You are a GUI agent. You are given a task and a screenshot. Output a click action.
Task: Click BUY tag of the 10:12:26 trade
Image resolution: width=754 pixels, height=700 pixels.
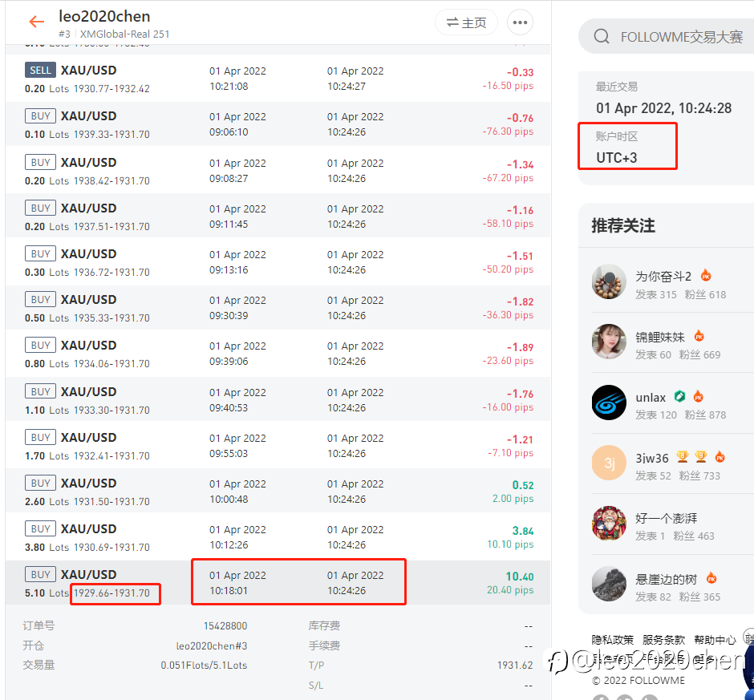(40, 529)
